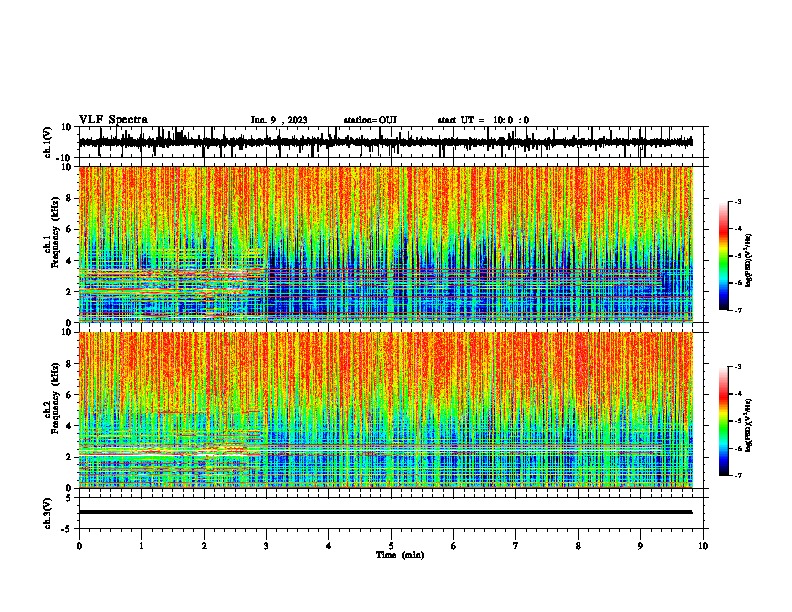Click the "Time (min)" x-axis label
The height and width of the screenshot is (612, 792).
(x=400, y=555)
